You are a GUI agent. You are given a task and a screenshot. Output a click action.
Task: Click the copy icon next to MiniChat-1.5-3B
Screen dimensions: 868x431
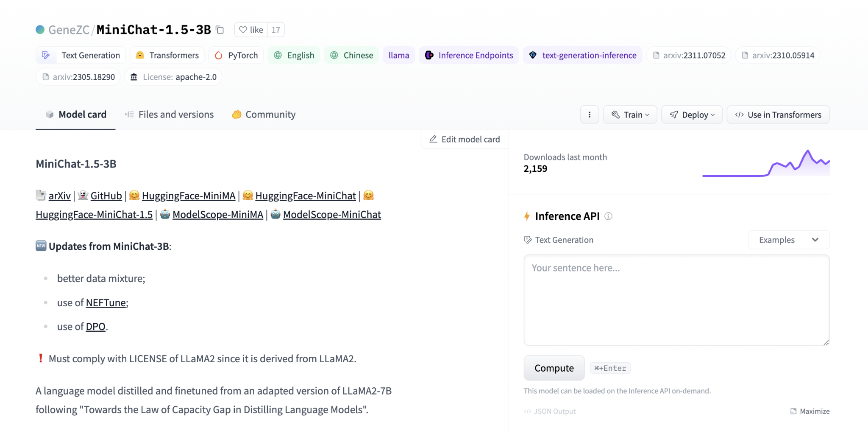[x=220, y=30]
